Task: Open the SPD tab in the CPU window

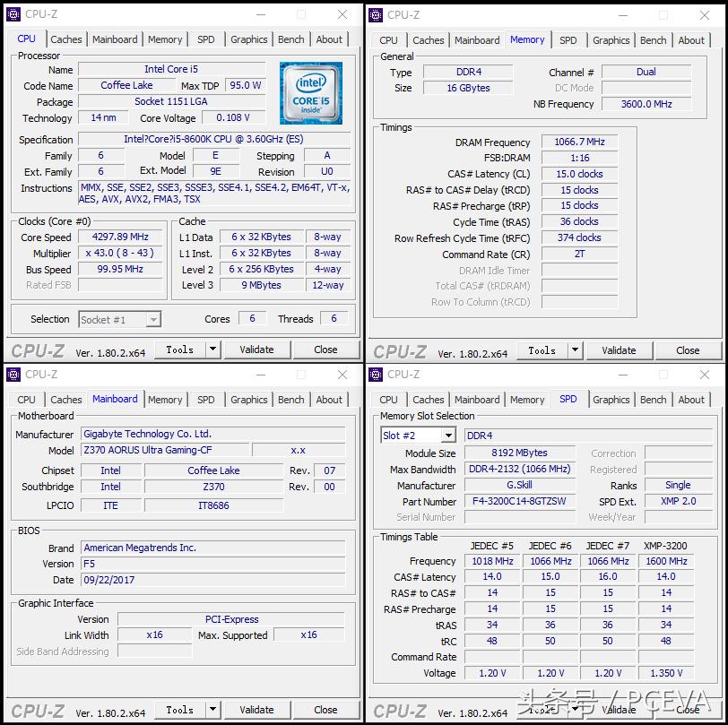Action: pyautogui.click(x=205, y=39)
